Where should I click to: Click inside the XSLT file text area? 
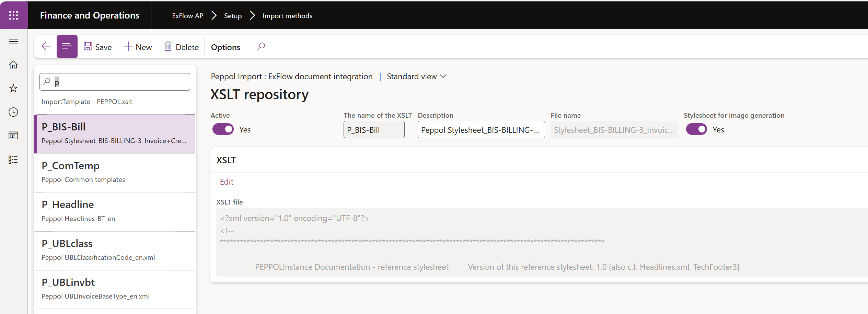point(542,242)
